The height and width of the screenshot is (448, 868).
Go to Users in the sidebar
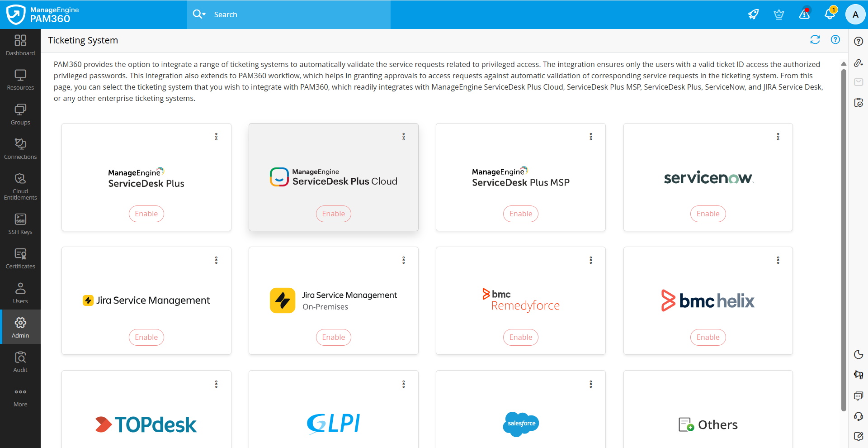(20, 294)
